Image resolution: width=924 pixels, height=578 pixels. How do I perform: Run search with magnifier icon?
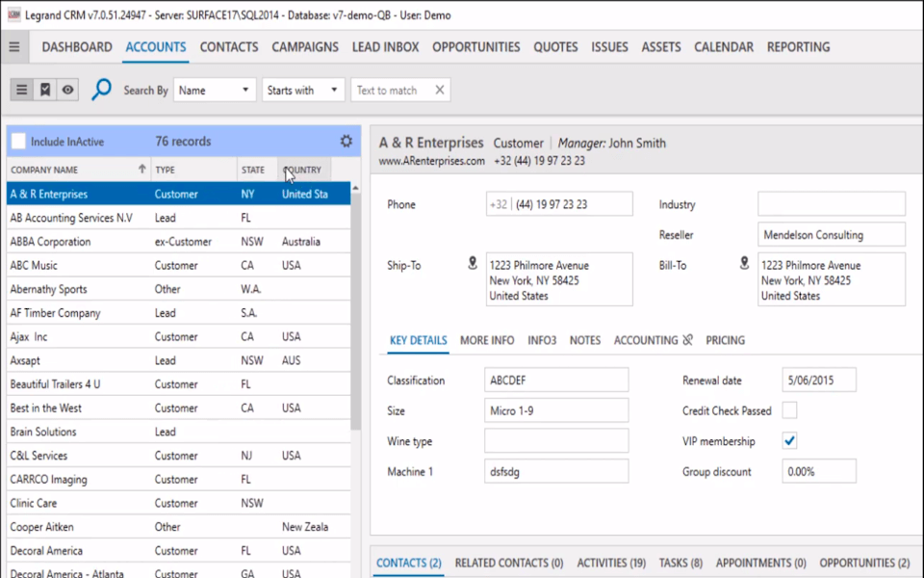click(x=101, y=90)
